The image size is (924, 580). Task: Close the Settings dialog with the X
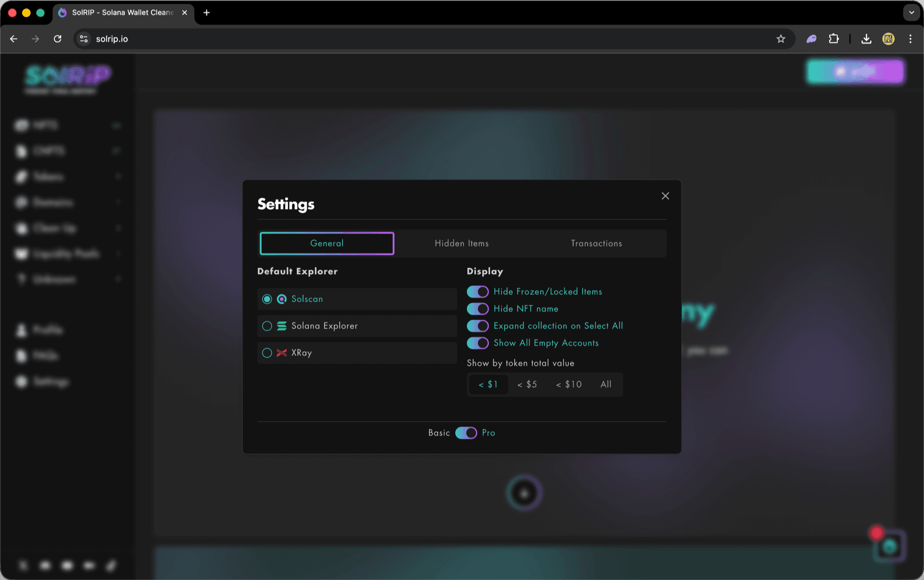(x=665, y=196)
